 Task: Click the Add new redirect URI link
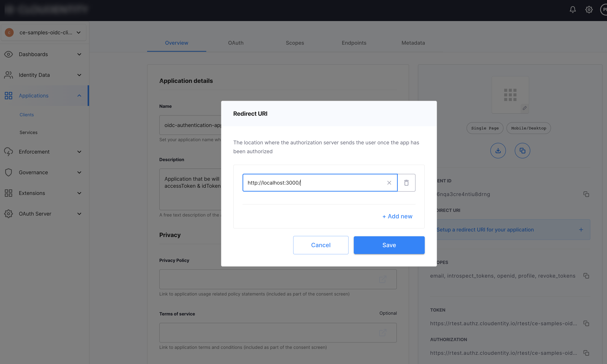397,216
